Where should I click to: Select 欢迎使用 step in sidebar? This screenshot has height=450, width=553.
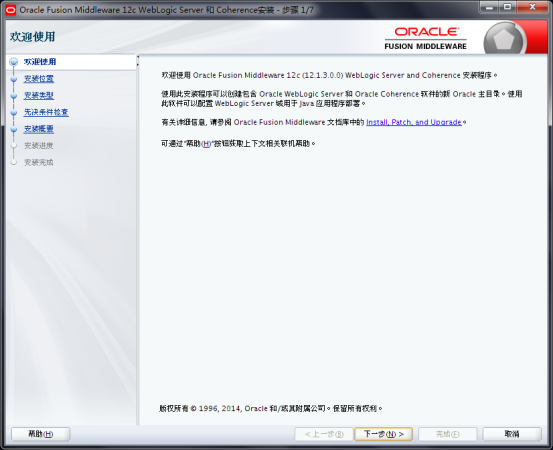pos(40,62)
